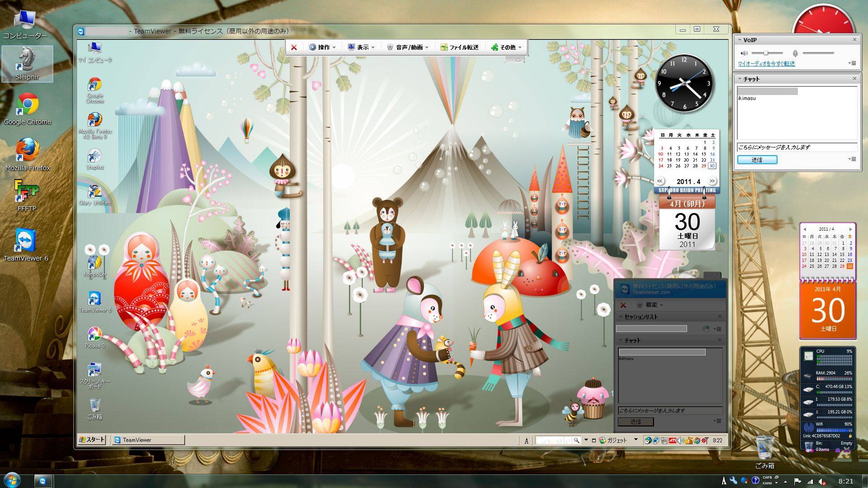Click Windows Start orb
This screenshot has width=868, height=488.
pos(12,480)
